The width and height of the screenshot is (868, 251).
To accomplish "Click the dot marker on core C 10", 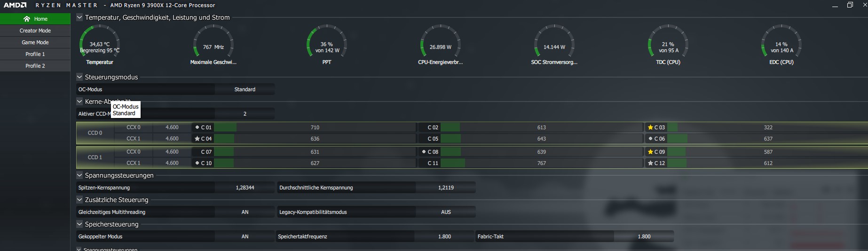I will pyautogui.click(x=197, y=163).
